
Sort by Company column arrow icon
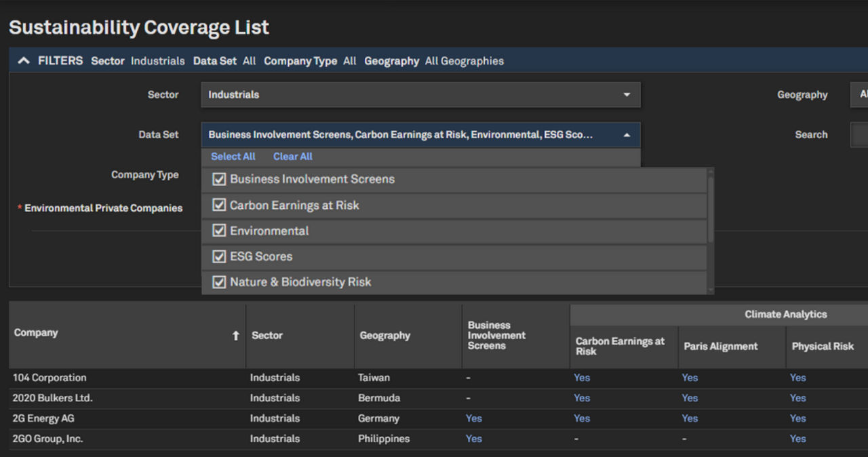coord(235,336)
